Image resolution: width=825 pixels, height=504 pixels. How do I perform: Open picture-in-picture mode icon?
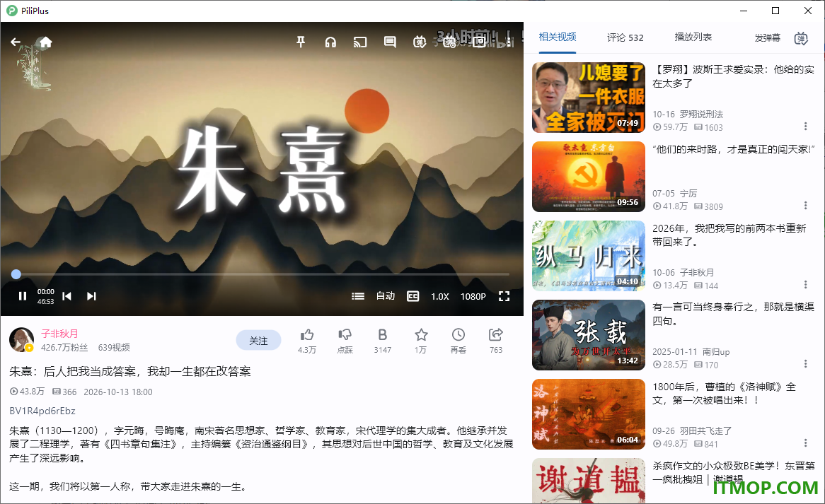click(479, 42)
